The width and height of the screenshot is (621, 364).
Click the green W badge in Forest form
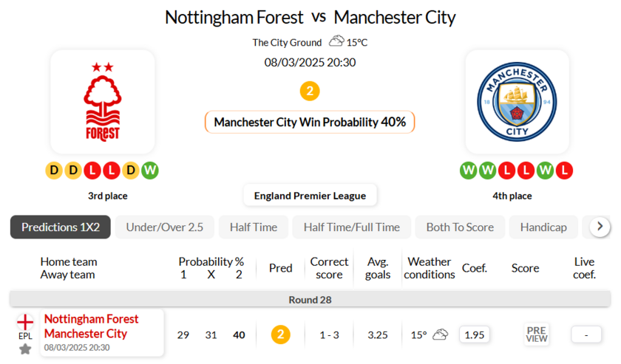point(149,171)
